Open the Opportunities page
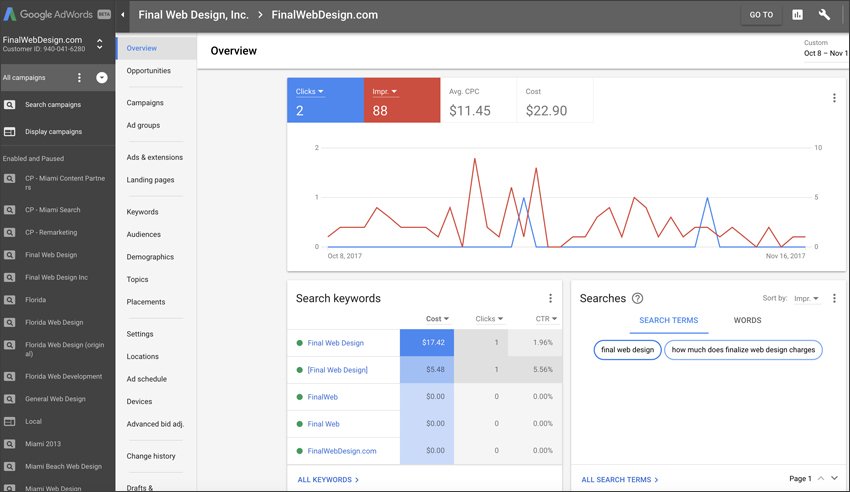The height and width of the screenshot is (492, 850). (149, 70)
